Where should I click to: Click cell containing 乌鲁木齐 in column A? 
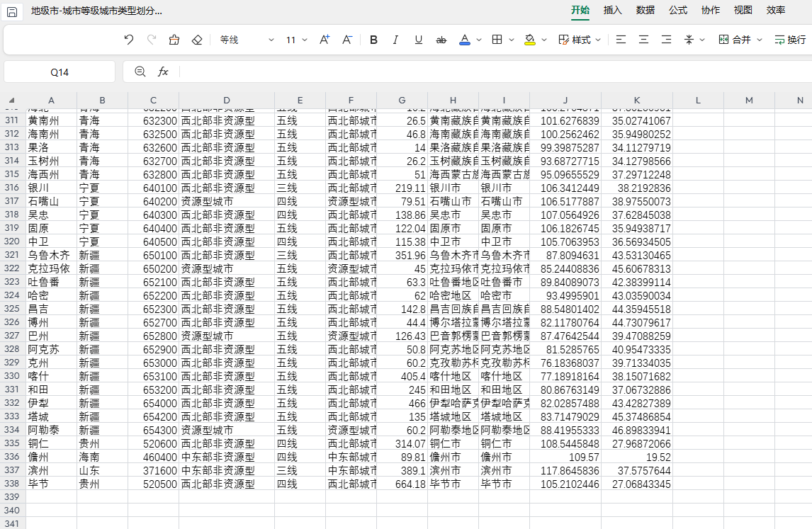coord(51,255)
